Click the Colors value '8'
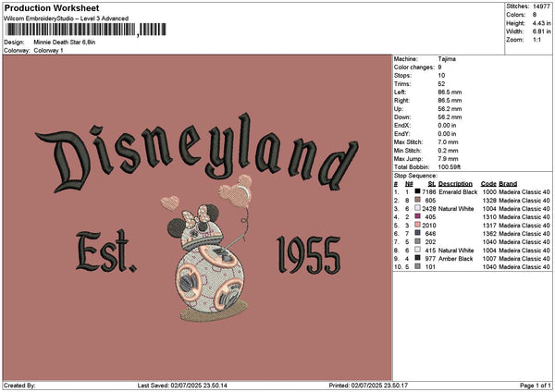 tap(535, 15)
